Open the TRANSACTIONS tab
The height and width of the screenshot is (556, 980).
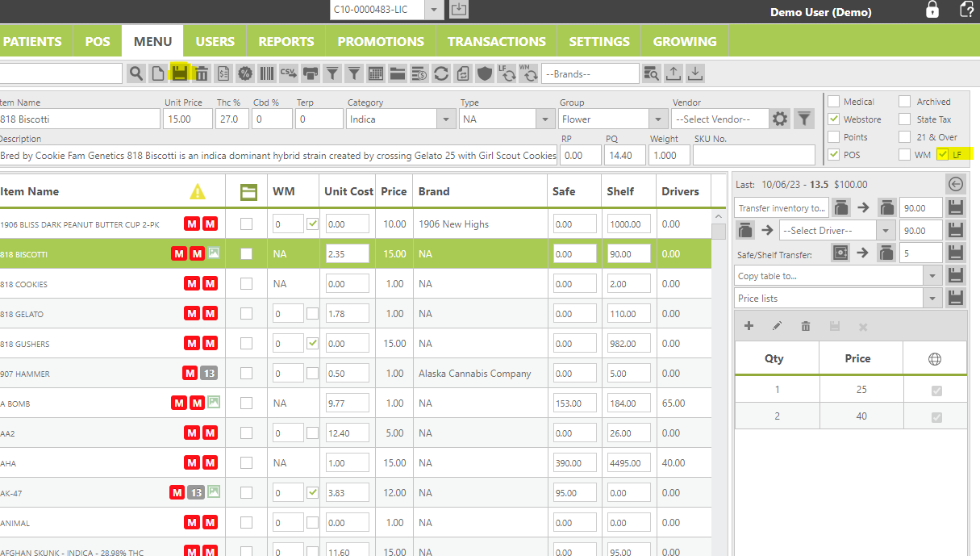[497, 41]
